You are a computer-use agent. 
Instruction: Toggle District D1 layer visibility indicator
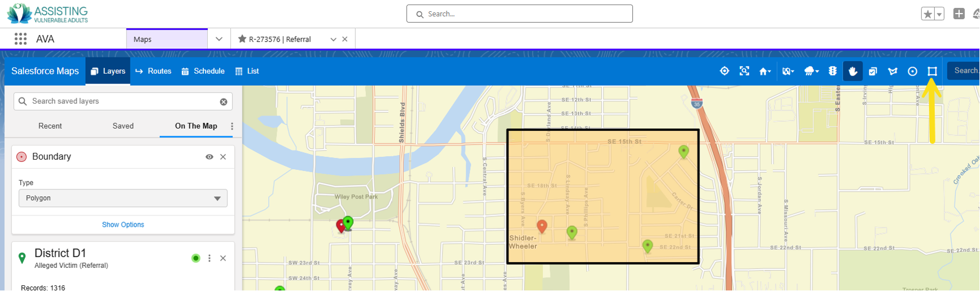[196, 258]
